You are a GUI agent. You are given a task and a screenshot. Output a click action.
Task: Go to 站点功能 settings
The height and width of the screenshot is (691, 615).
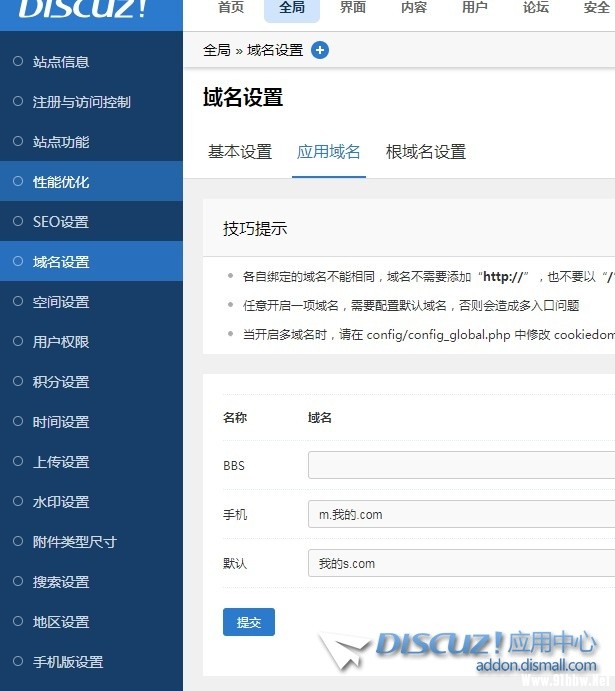click(x=61, y=142)
